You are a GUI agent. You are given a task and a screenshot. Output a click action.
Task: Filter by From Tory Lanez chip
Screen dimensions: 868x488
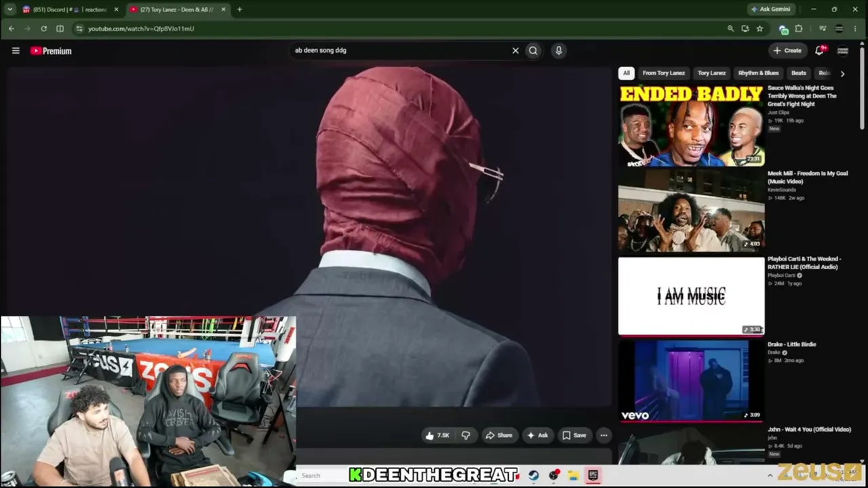(x=664, y=73)
